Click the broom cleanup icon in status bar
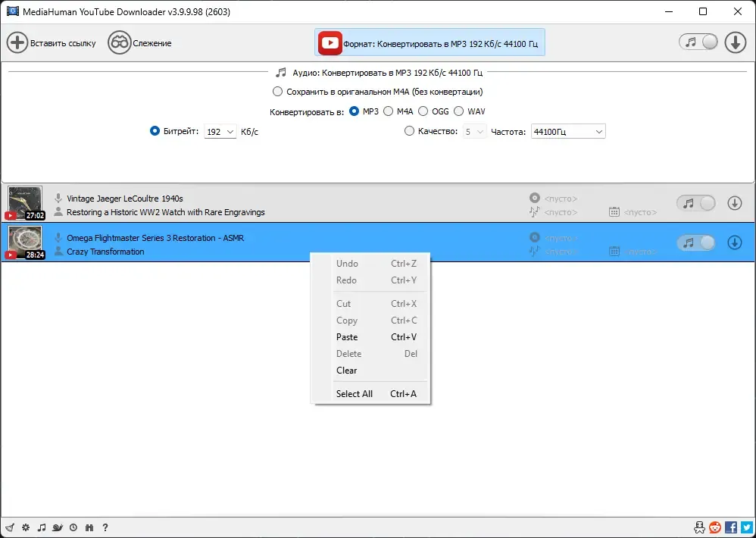This screenshot has width=756, height=538. 10,527
